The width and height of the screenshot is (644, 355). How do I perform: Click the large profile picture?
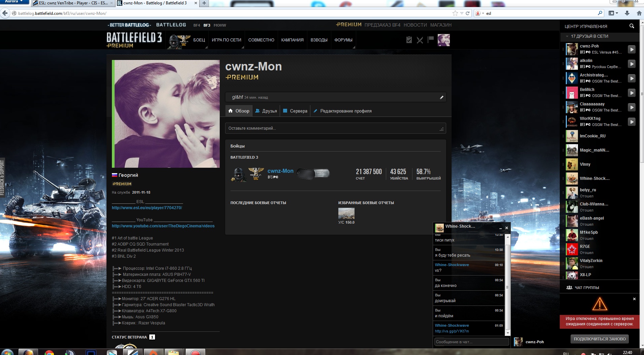point(167,114)
